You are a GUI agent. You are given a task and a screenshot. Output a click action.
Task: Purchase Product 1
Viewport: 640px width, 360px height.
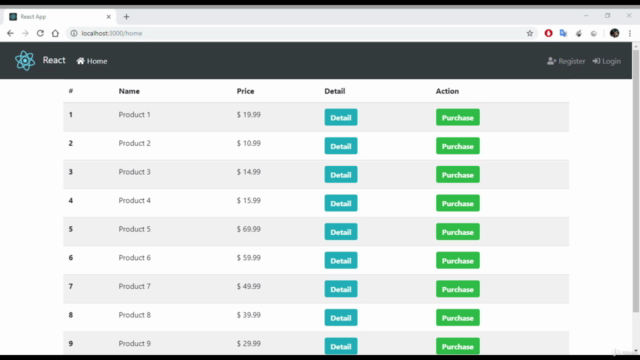coord(458,118)
